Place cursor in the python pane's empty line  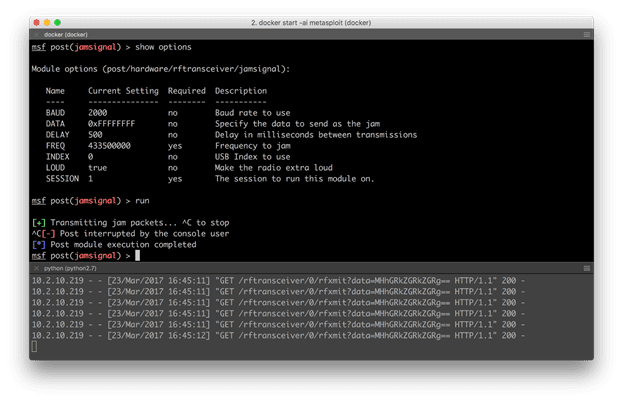pos(36,346)
